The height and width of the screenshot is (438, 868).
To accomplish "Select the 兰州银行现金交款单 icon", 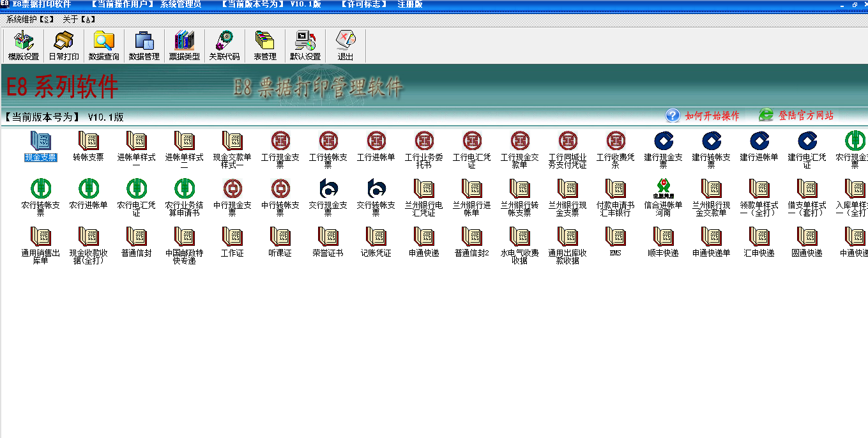I will click(x=711, y=197).
